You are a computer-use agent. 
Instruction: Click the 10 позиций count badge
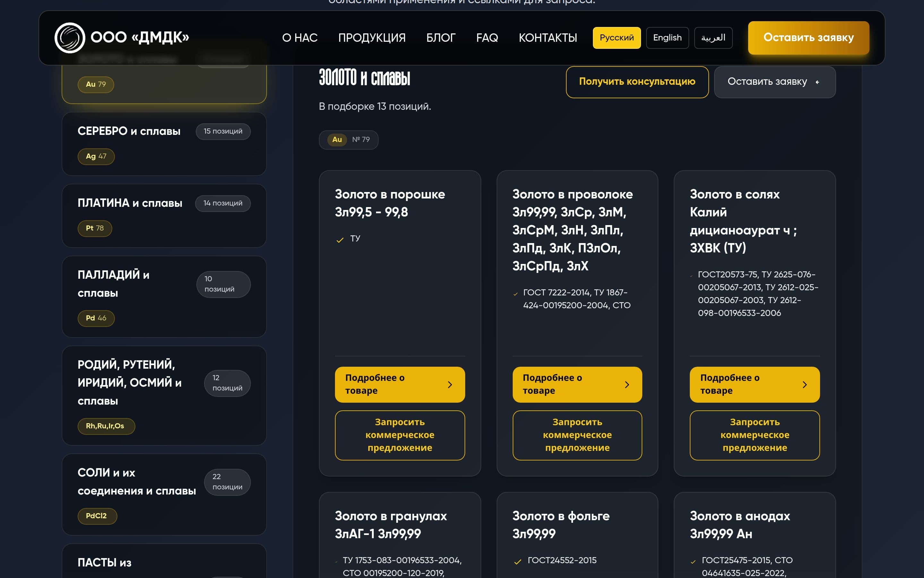[223, 284]
